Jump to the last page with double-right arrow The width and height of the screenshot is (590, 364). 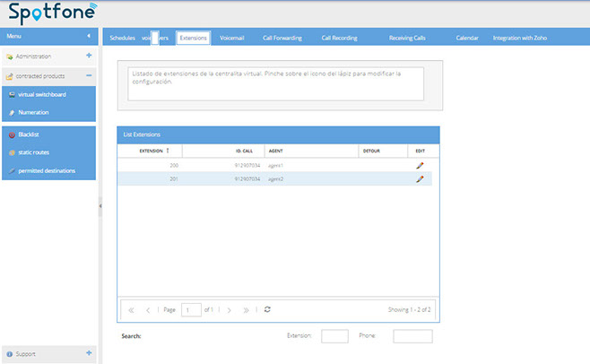click(246, 309)
